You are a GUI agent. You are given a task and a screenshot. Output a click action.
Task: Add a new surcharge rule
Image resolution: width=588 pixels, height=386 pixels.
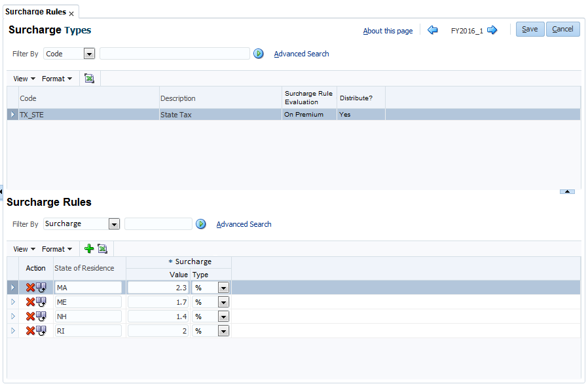coord(89,248)
